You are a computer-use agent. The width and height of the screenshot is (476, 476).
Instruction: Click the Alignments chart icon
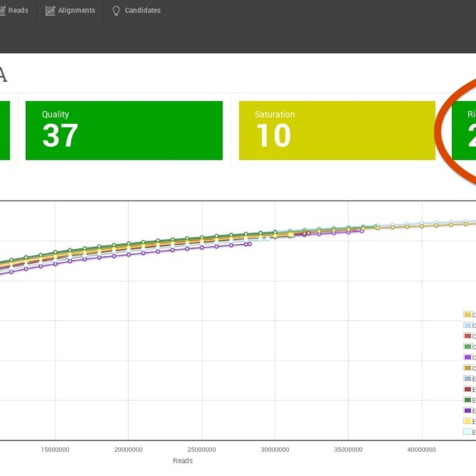coord(50,11)
